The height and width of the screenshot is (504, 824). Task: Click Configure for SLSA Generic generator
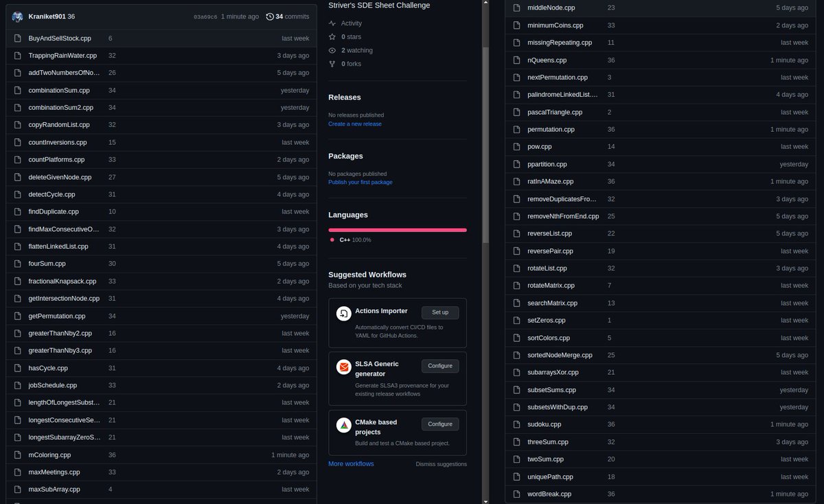pos(440,366)
